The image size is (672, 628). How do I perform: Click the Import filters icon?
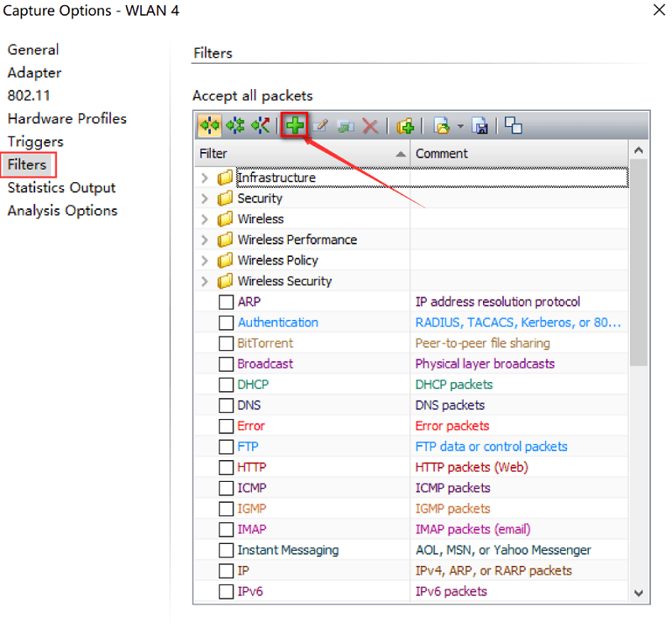(x=442, y=126)
